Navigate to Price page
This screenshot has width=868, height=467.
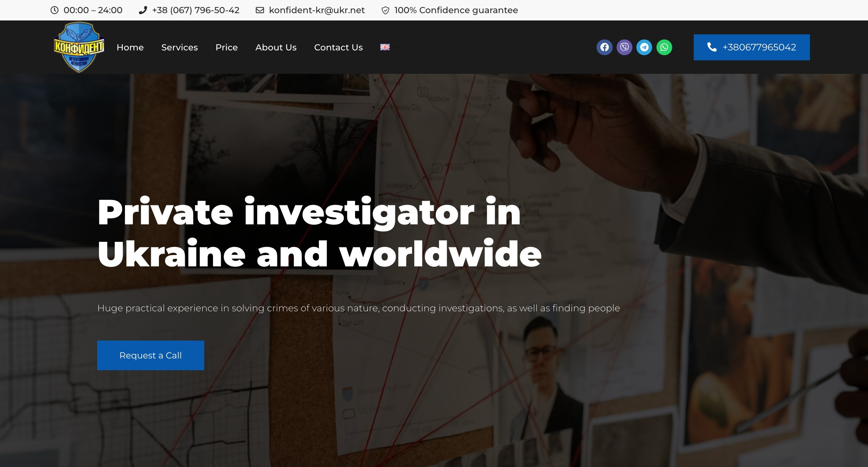point(226,48)
